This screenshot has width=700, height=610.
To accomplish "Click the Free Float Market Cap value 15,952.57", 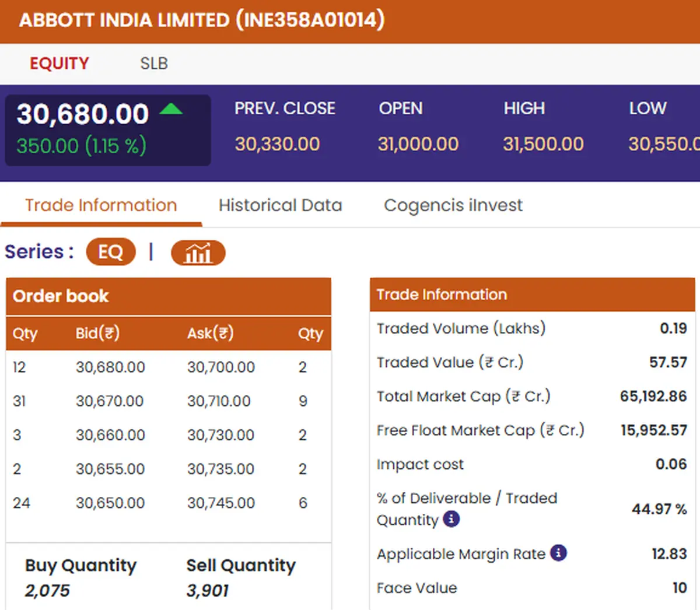I will pyautogui.click(x=654, y=430).
